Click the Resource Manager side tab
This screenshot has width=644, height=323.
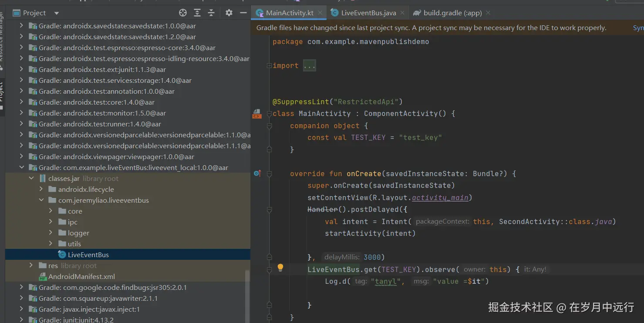point(1,39)
